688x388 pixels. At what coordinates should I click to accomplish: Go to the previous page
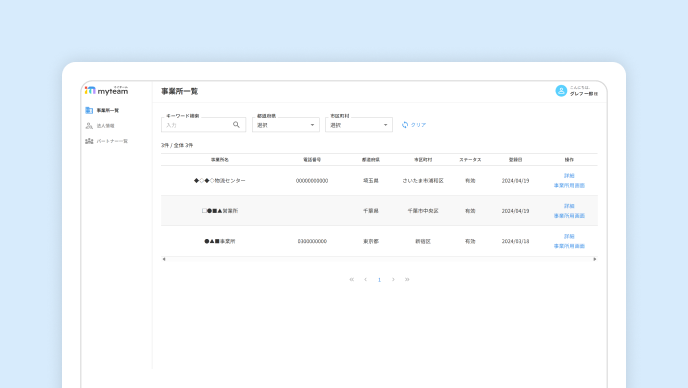pos(365,279)
